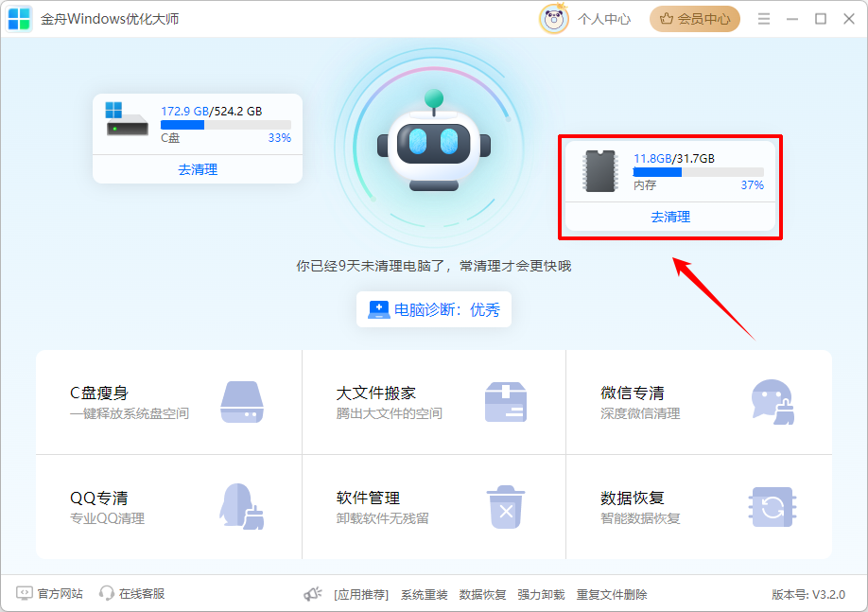Open QQ专清 feature card
The image size is (868, 612).
point(169,507)
